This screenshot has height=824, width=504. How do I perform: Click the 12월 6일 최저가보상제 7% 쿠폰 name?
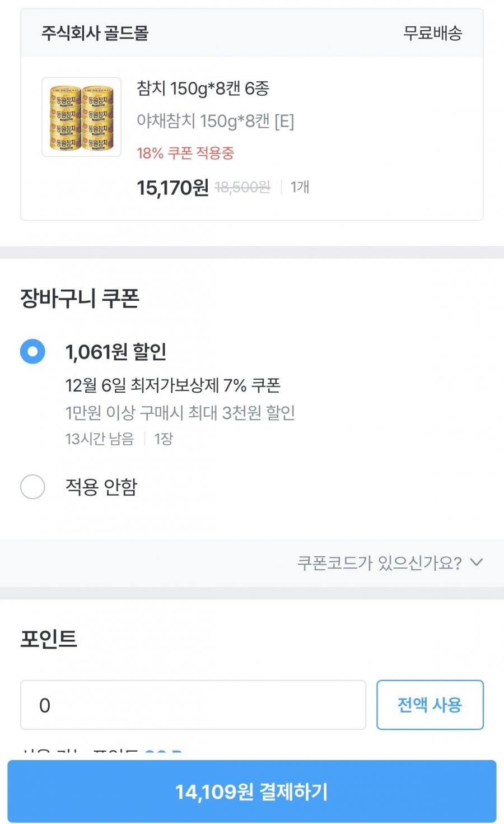(x=172, y=385)
